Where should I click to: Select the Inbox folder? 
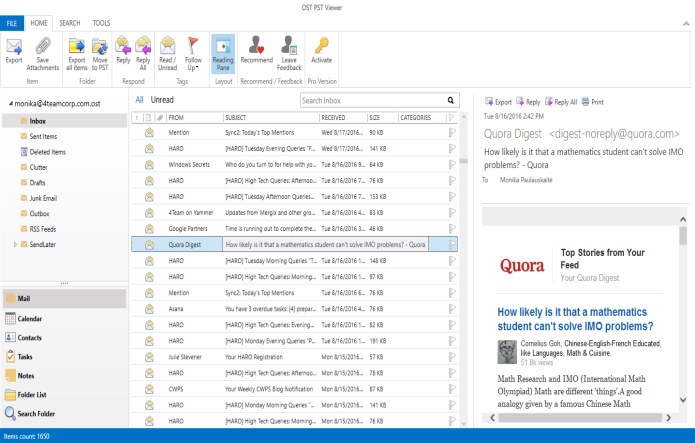64,121
